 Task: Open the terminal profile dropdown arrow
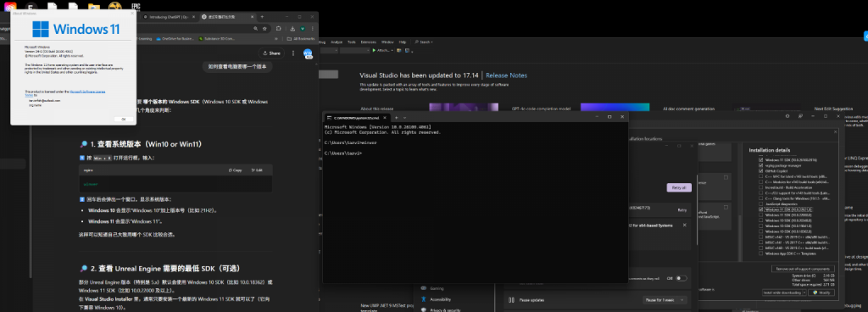[404, 117]
